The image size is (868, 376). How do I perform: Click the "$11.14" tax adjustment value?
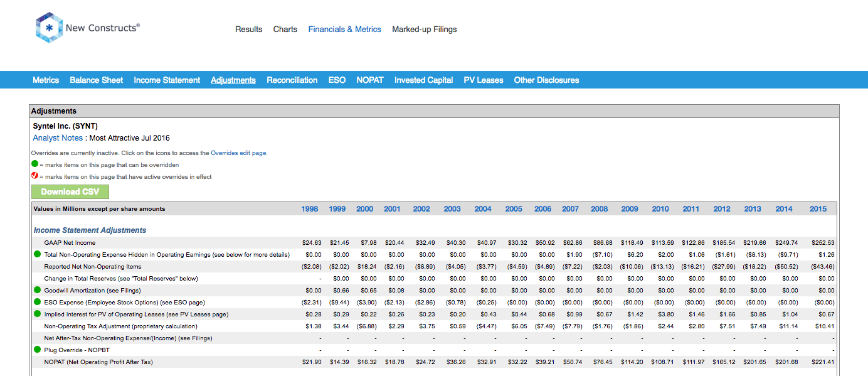pos(788,326)
